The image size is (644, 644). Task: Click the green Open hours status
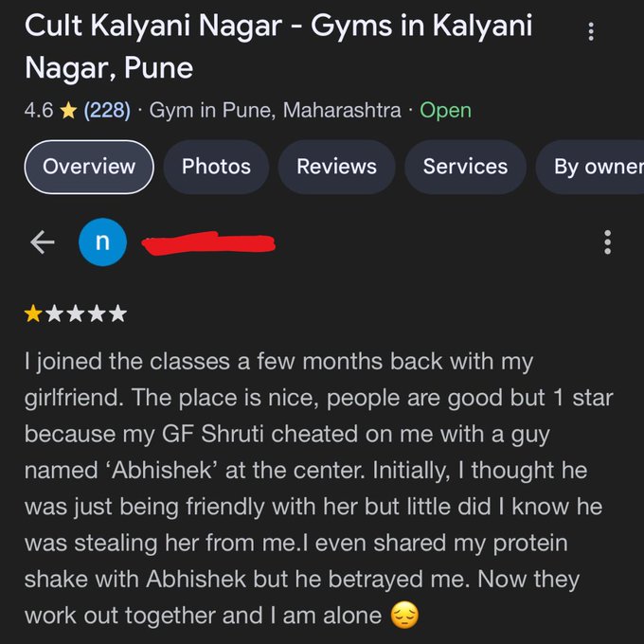(445, 111)
